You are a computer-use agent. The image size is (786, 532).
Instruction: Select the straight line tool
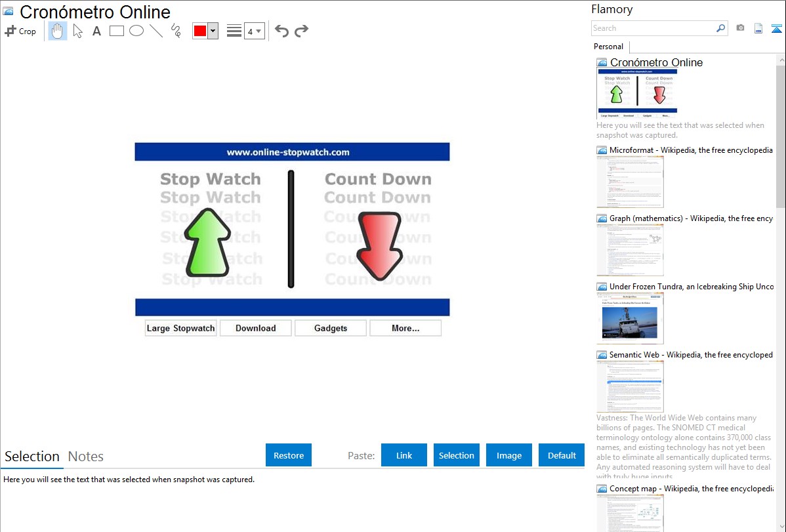pyautogui.click(x=156, y=31)
